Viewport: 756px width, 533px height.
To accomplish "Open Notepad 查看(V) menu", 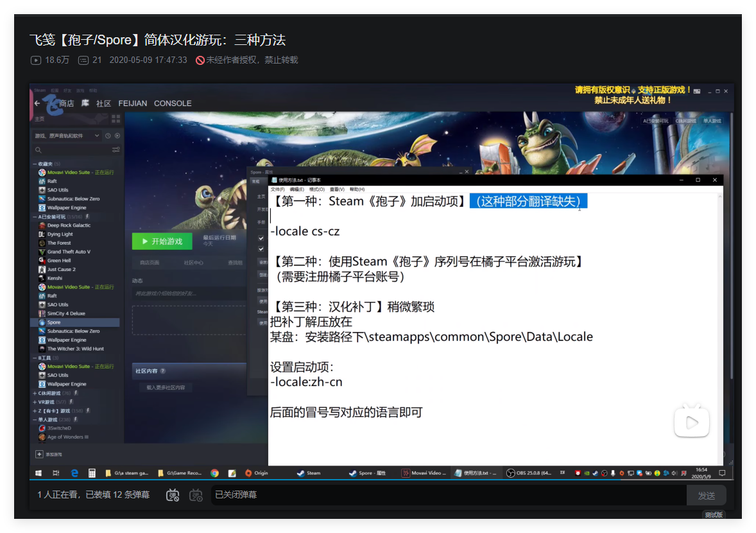I will pyautogui.click(x=338, y=189).
